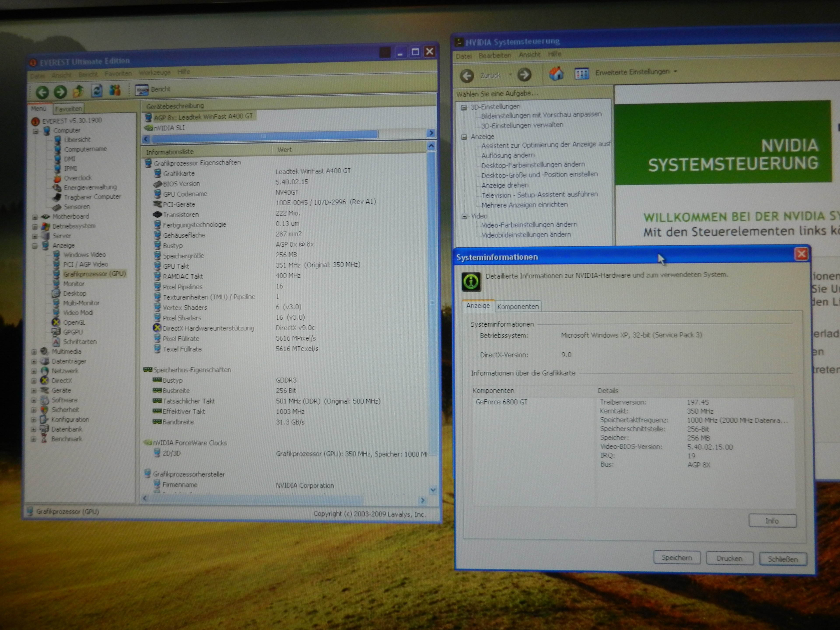Select OpenGL entry in Anzeige tree

pos(74,322)
